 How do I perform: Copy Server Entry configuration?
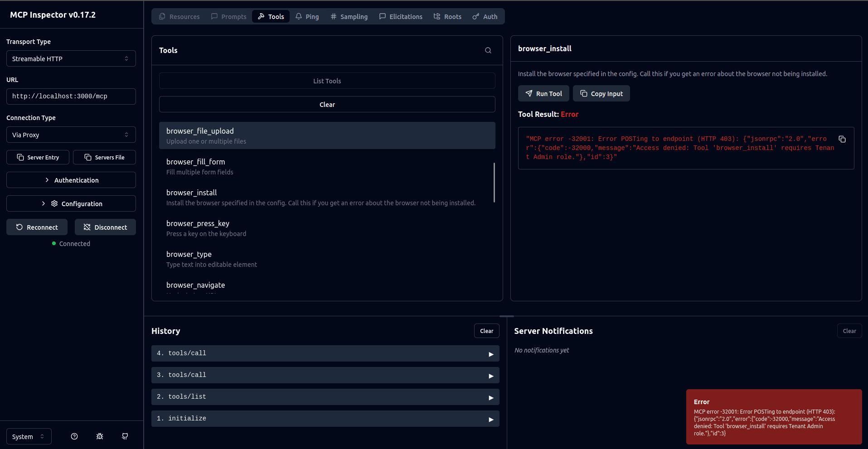click(x=38, y=157)
